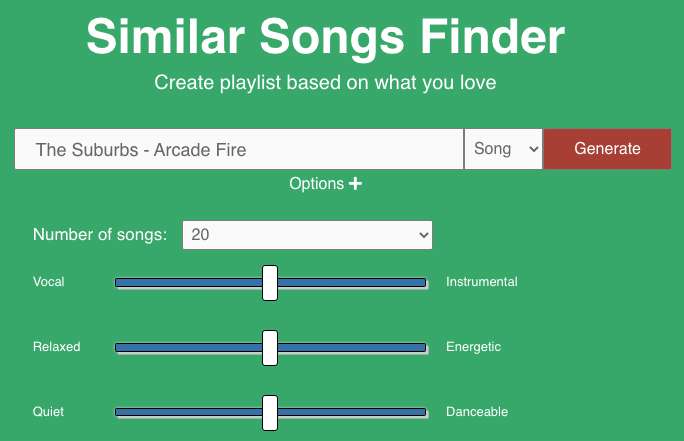Grab the Vocal–Instrumental slider handle
Image resolution: width=684 pixels, height=441 pixels.
pyautogui.click(x=269, y=282)
